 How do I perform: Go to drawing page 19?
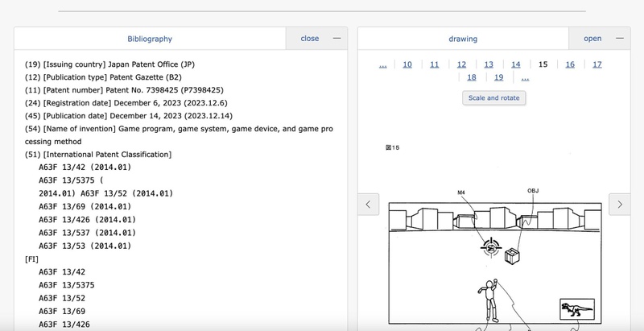coord(498,77)
